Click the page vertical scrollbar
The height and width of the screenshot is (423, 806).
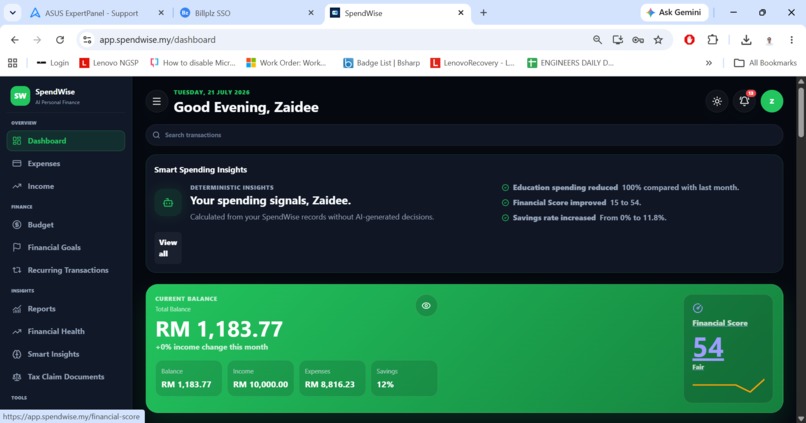801,112
